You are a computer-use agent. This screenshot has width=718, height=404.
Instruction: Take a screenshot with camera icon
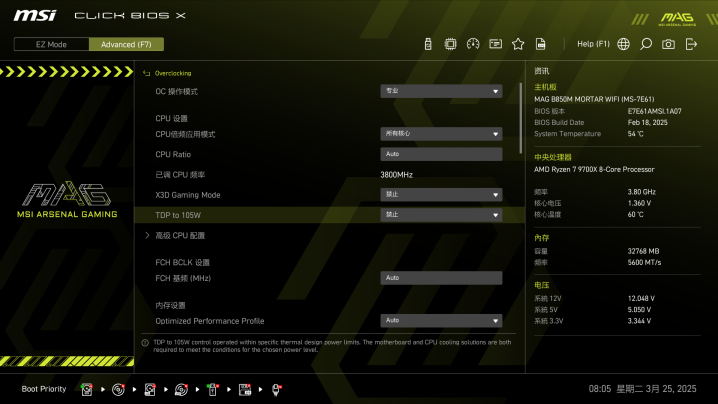coord(668,44)
